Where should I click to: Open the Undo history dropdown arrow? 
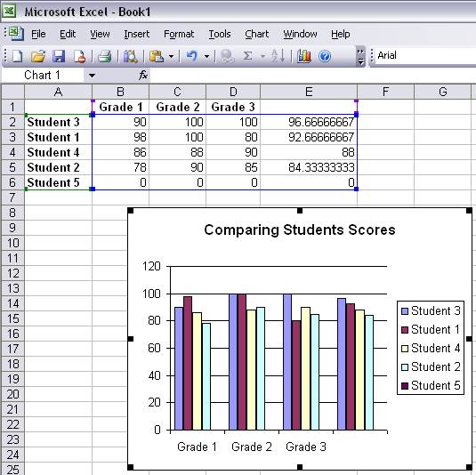pyautogui.click(x=206, y=56)
